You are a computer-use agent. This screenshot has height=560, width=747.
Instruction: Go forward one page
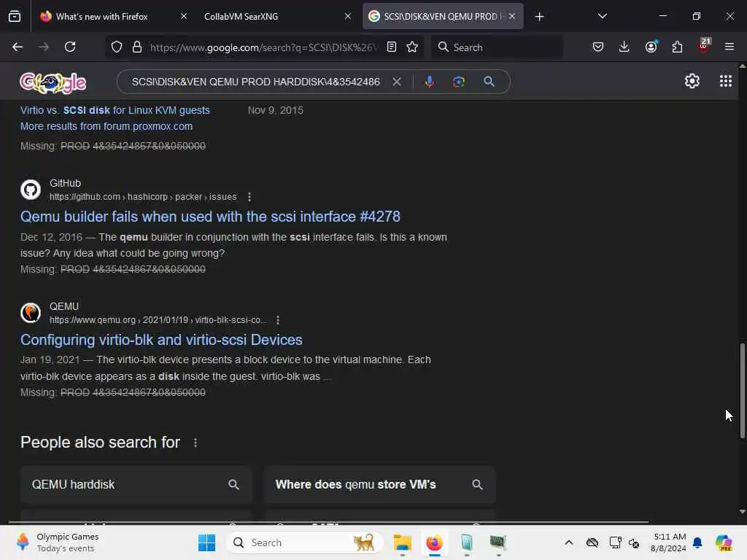(x=44, y=47)
